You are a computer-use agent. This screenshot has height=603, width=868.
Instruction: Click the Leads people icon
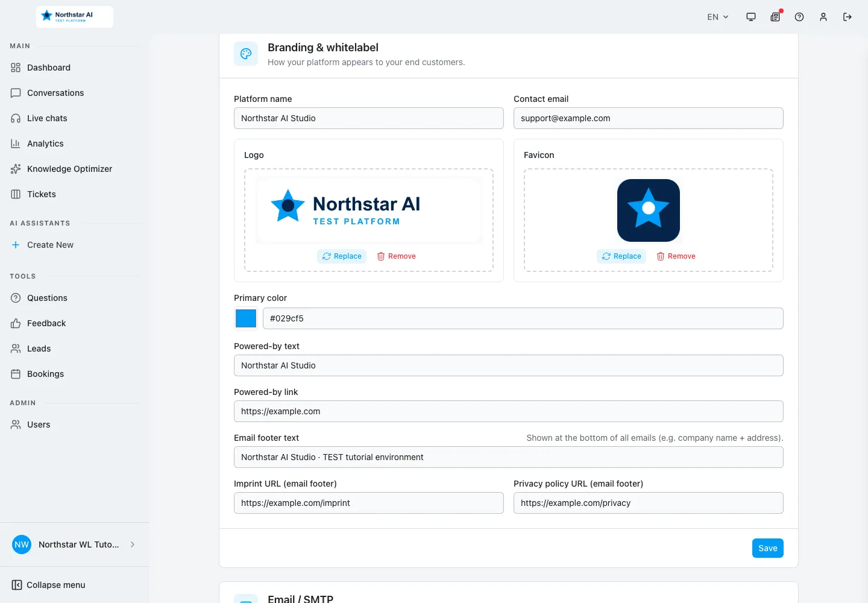point(16,349)
